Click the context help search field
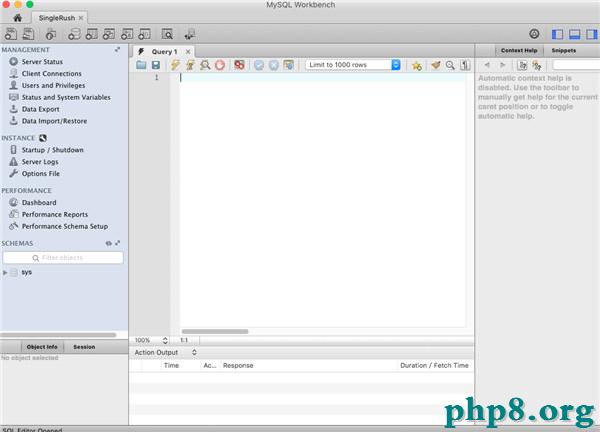This screenshot has height=432, width=600. [576, 65]
